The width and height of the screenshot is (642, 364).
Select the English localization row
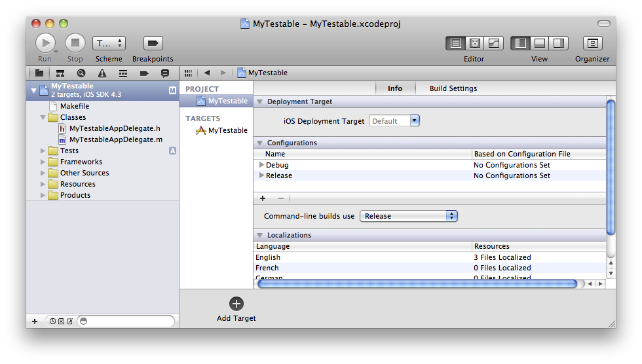(x=430, y=257)
